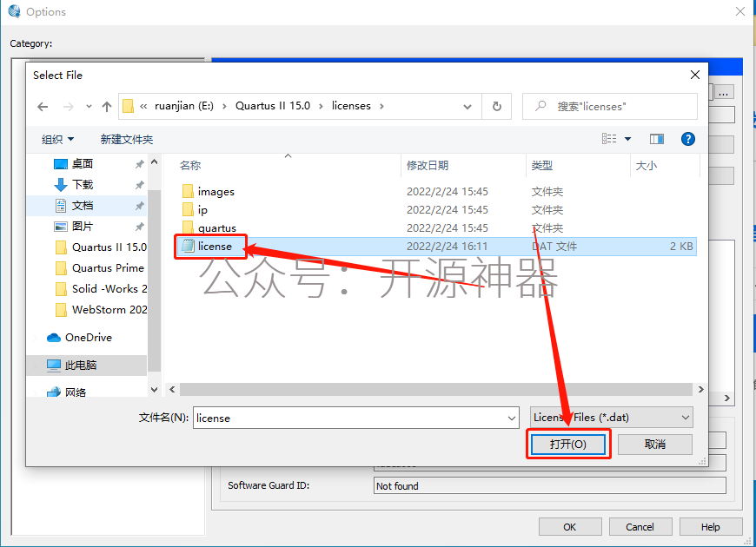756x547 pixels.
Task: Click the 取消 button
Action: click(x=654, y=444)
